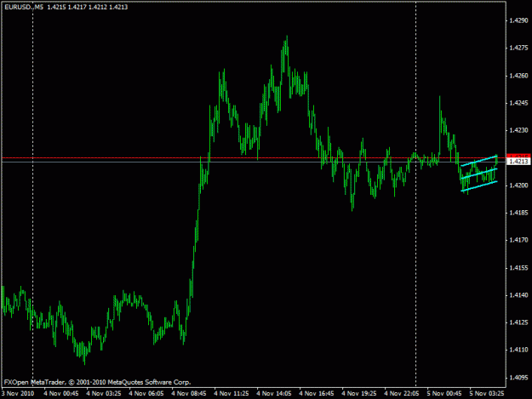Click the current price label 1.4213
532x399 pixels.
click(518, 162)
